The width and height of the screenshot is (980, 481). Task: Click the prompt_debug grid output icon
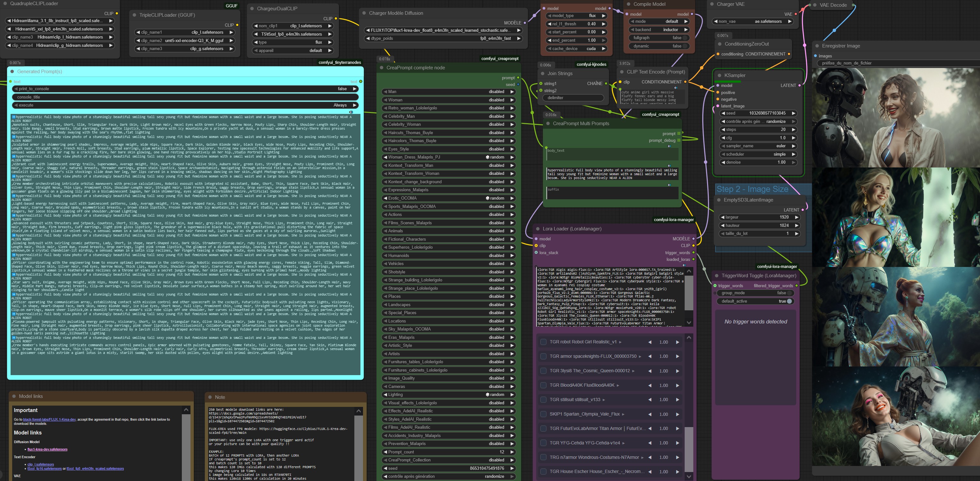[679, 141]
